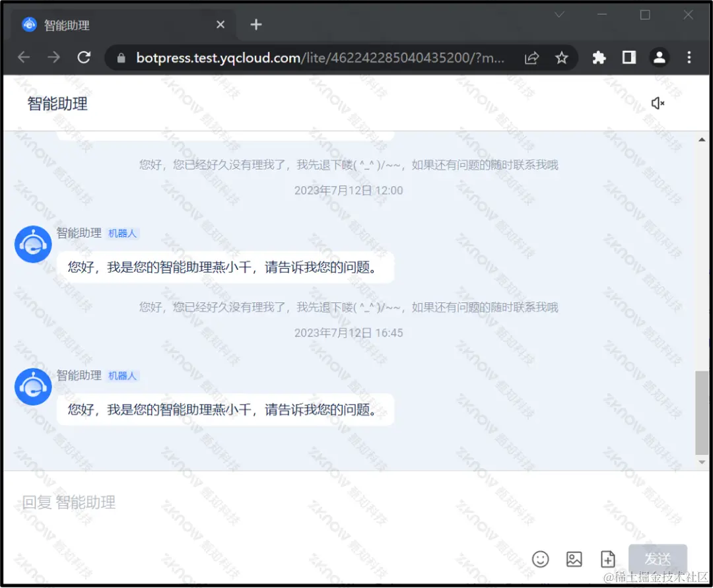Click the timestamp 2023年7月12日 12:00
Screen dimensions: 713x588
click(x=349, y=191)
